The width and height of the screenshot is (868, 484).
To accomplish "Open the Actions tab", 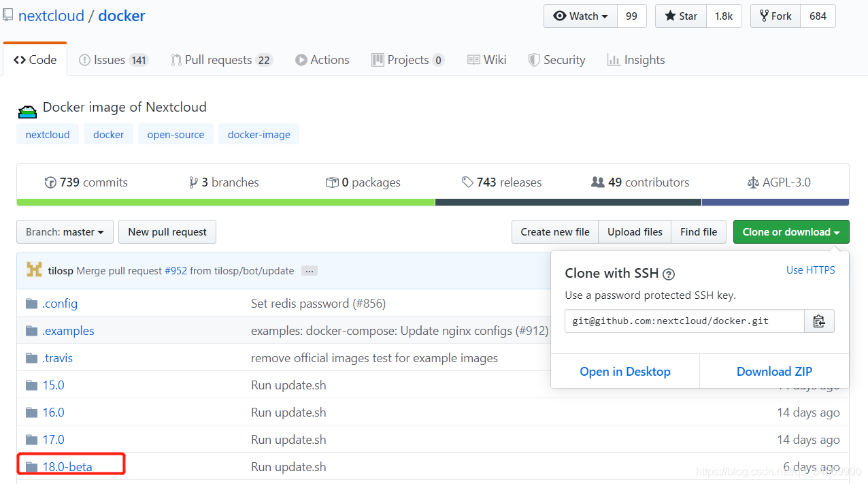I will pyautogui.click(x=322, y=60).
